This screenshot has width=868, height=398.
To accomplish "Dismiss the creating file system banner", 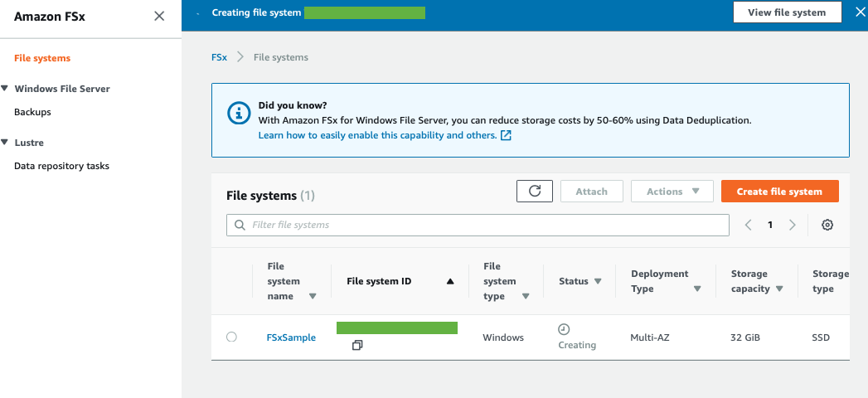I will click(x=860, y=12).
